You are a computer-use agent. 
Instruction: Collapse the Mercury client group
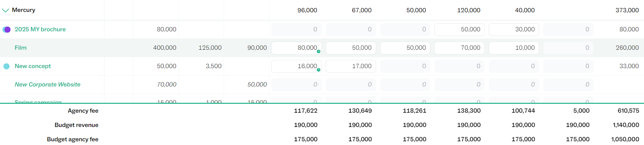pos(5,10)
